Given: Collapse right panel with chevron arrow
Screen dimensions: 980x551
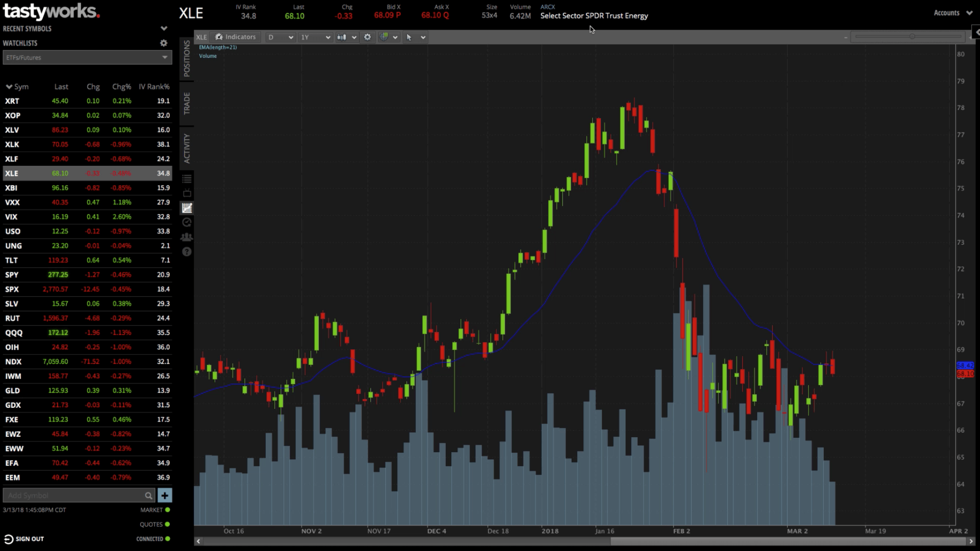Looking at the screenshot, I should point(976,32).
